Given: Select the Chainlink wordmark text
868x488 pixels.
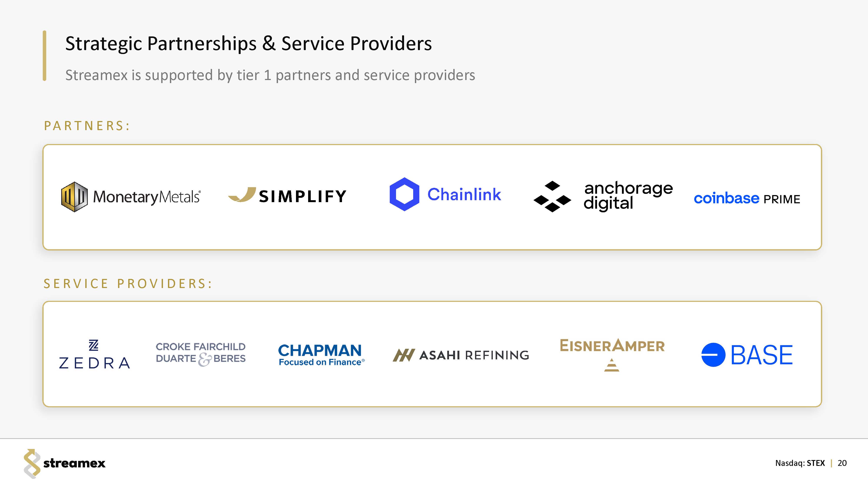Looking at the screenshot, I should (464, 194).
